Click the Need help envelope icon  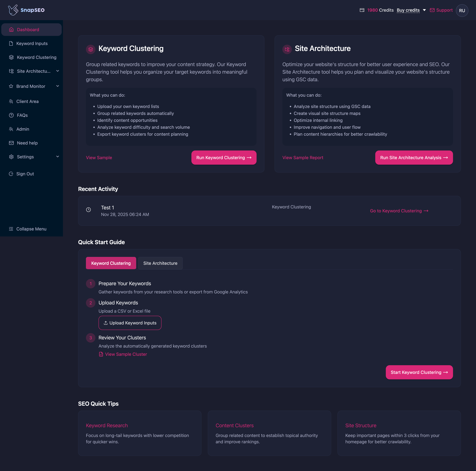click(11, 143)
